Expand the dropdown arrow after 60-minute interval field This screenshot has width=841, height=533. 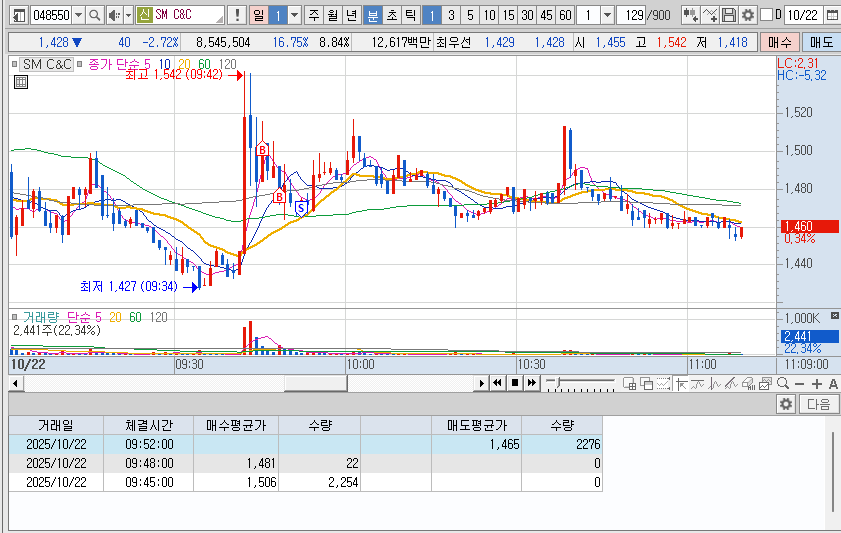tap(607, 15)
